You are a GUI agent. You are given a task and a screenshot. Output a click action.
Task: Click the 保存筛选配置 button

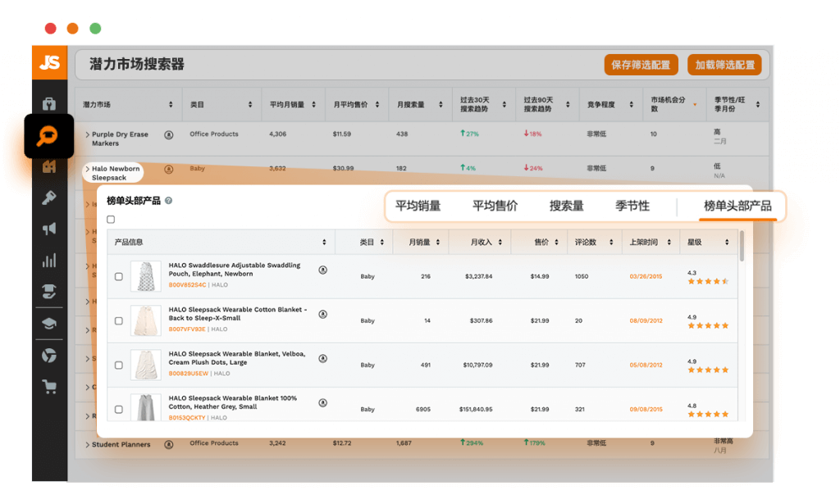tap(641, 65)
